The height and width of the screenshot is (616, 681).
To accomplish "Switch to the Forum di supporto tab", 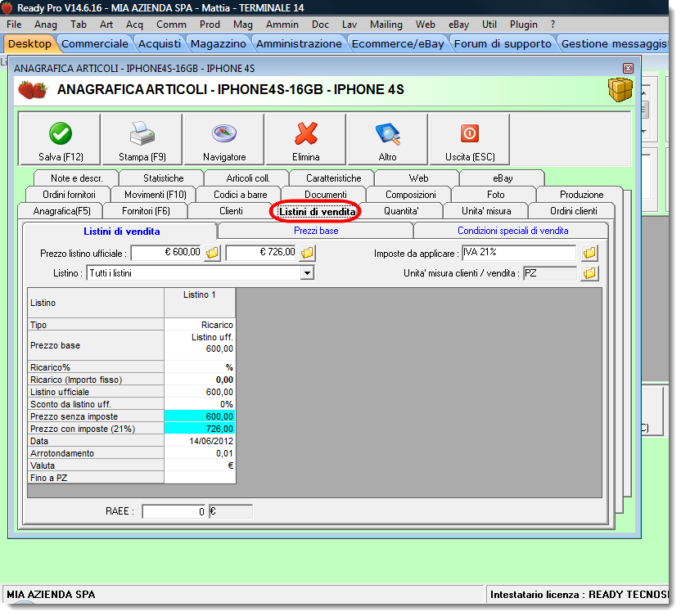I will point(503,44).
